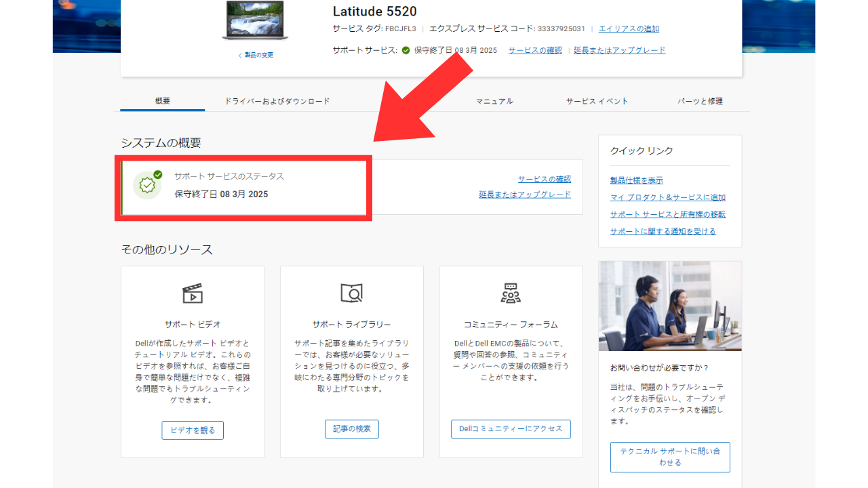Click the Latitude 5520 laptop image
The image size is (868, 488).
[x=255, y=22]
